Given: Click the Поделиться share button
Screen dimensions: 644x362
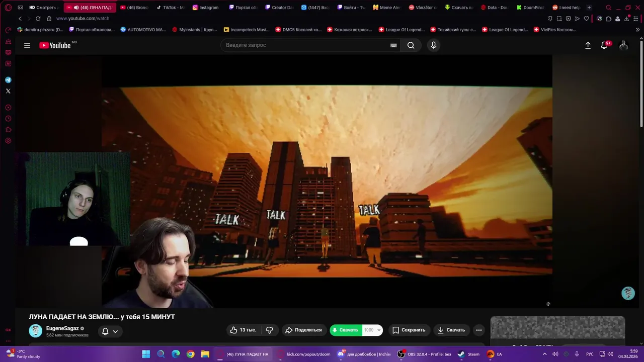Looking at the screenshot, I should point(303,330).
